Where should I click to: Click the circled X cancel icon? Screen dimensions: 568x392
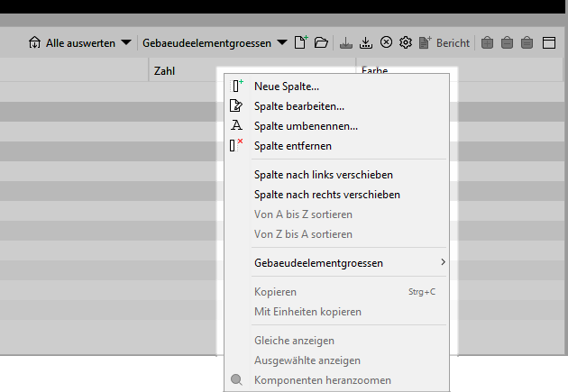(386, 42)
